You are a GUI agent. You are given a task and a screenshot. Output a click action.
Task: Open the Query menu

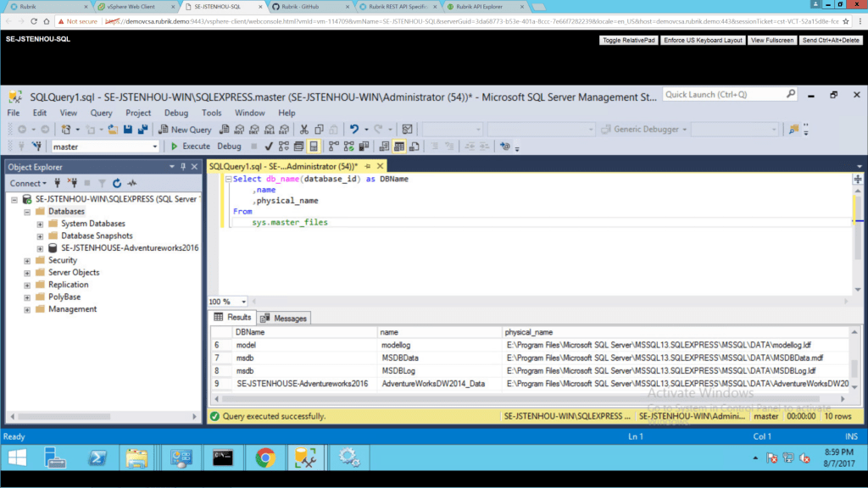coord(101,113)
